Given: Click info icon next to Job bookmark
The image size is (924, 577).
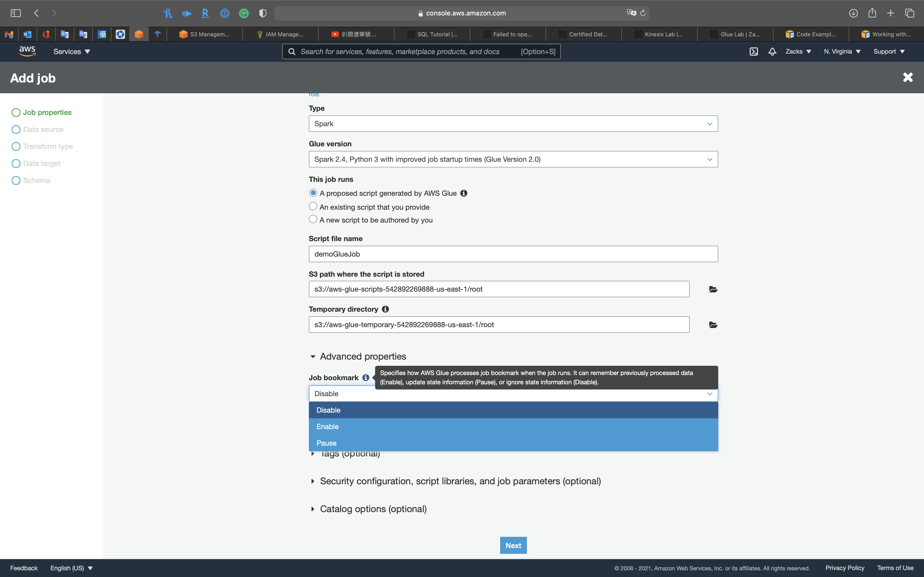Looking at the screenshot, I should 365,377.
